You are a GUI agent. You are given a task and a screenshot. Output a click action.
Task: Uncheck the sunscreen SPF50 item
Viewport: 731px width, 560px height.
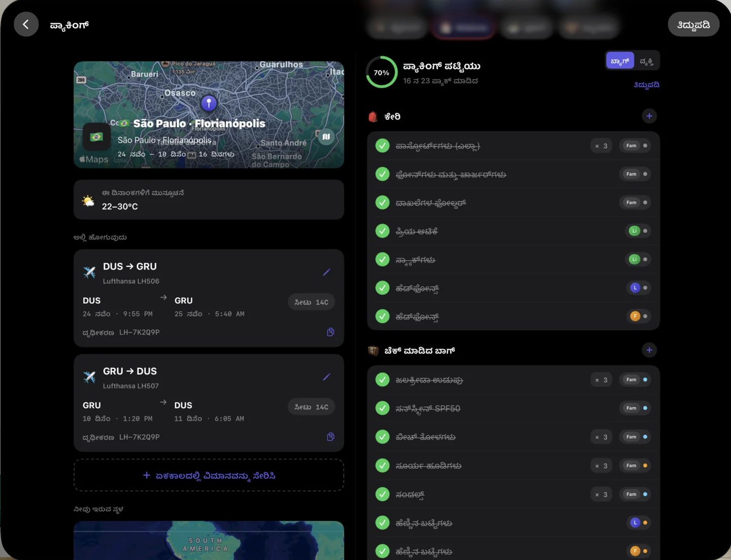tap(382, 408)
